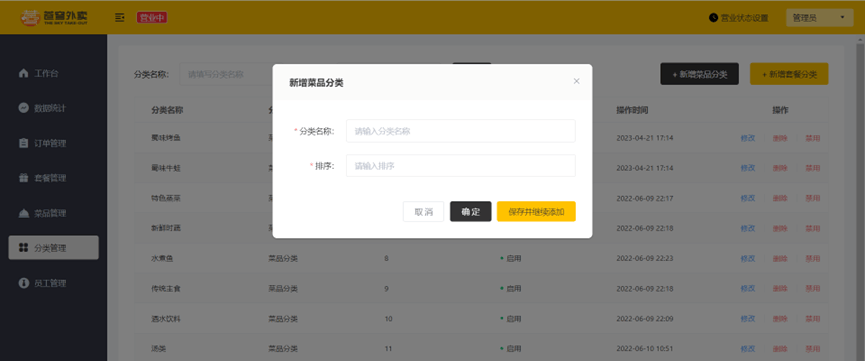Open 菜品管理 dish icon in sidebar
865x361 pixels.
(x=23, y=214)
